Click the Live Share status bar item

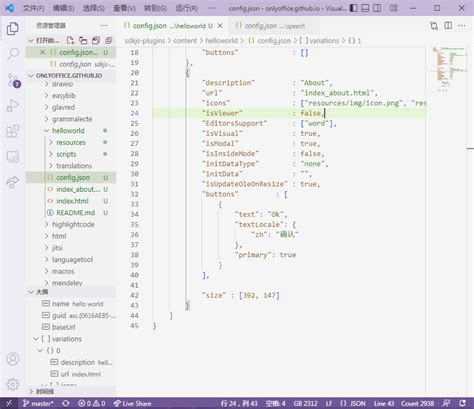coord(132,403)
